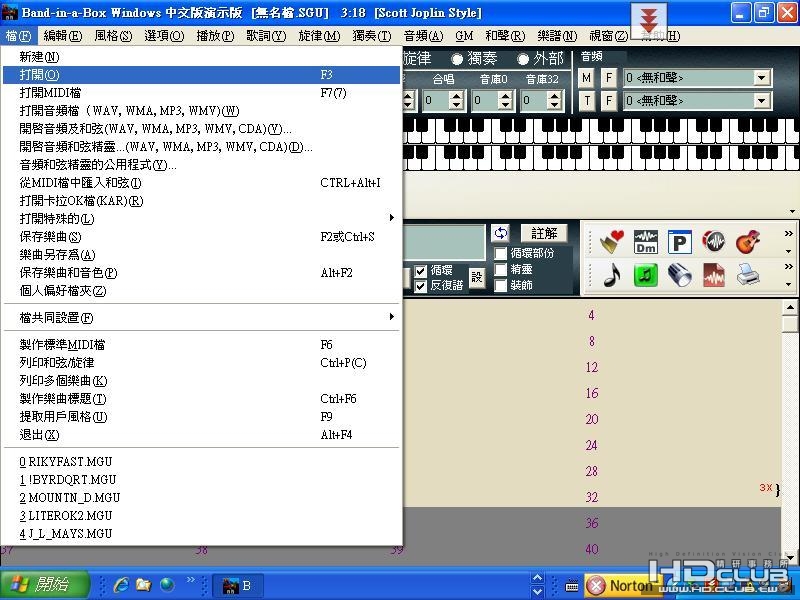Screen dimensions: 800x600
Task: Choose 打開(O) from the file menu
Action: click(202, 75)
